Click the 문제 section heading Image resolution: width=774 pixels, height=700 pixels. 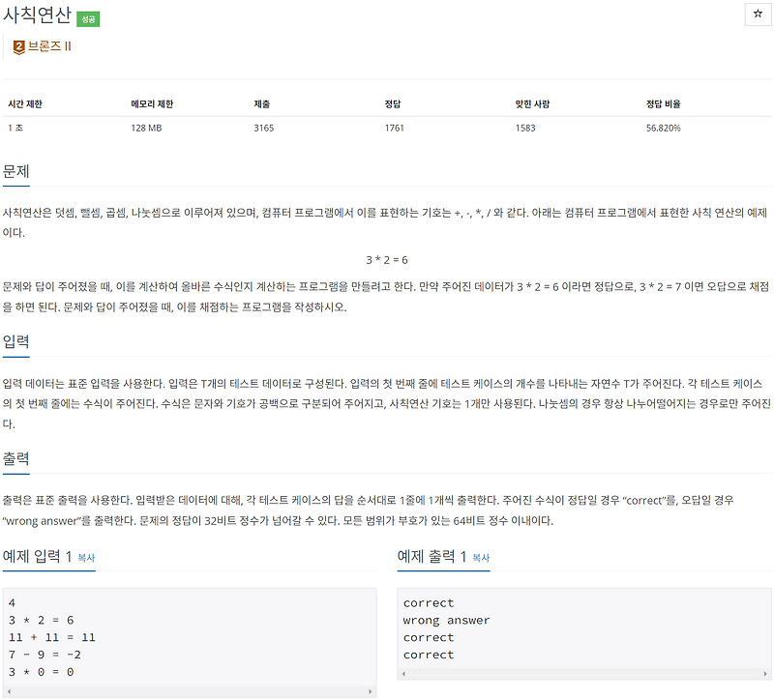pos(16,170)
